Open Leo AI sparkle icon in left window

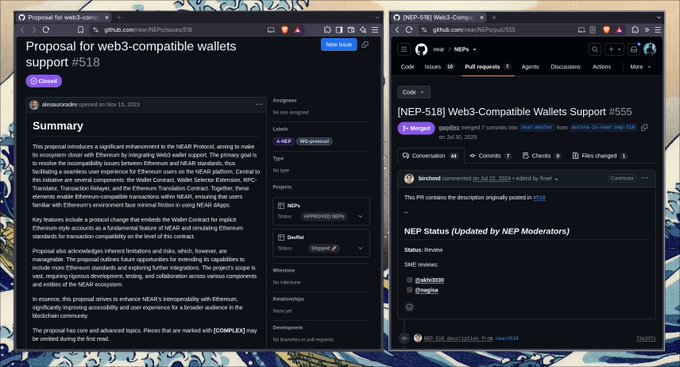363,29
